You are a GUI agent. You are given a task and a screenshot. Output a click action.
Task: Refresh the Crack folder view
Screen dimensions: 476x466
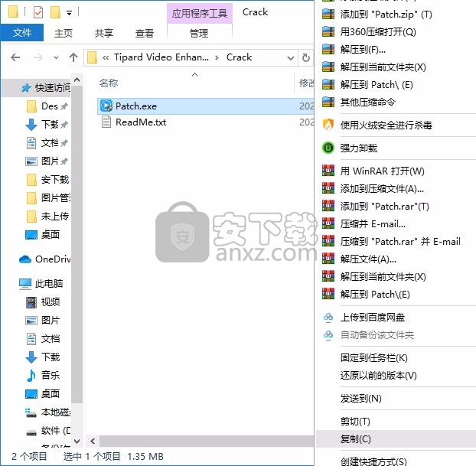coord(306,57)
